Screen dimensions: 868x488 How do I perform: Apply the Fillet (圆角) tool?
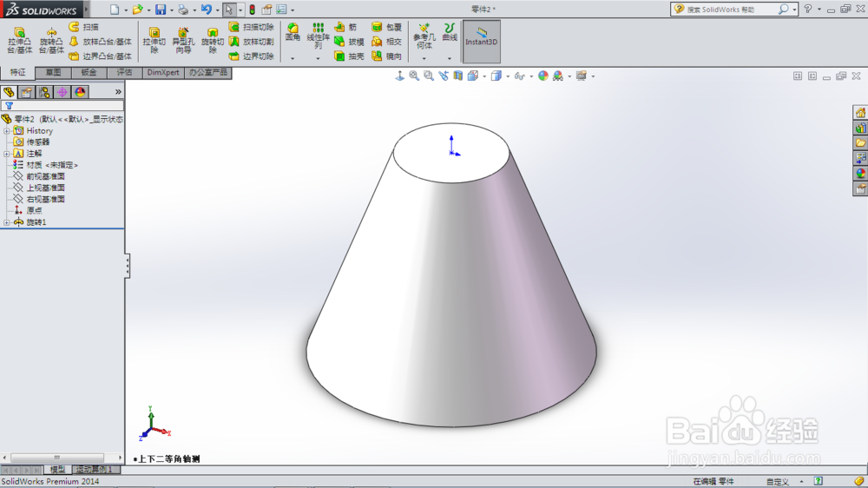pos(293,32)
